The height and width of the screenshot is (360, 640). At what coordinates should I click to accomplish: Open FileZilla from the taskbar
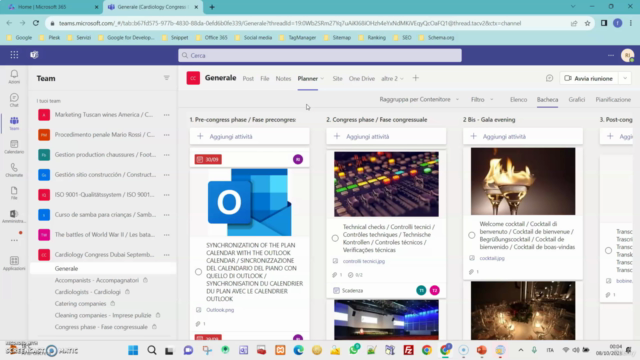pos(408,350)
